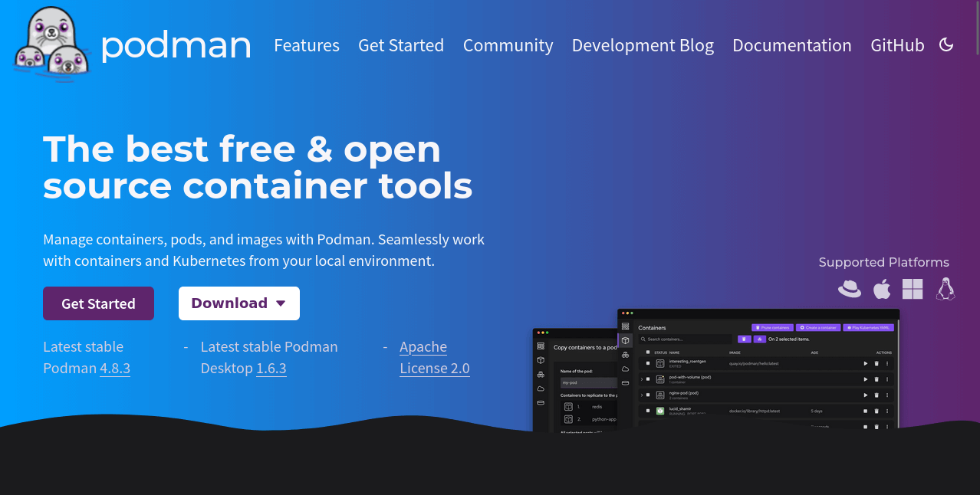This screenshot has width=980, height=495.
Task: Click the Get Started button
Action: tap(98, 303)
